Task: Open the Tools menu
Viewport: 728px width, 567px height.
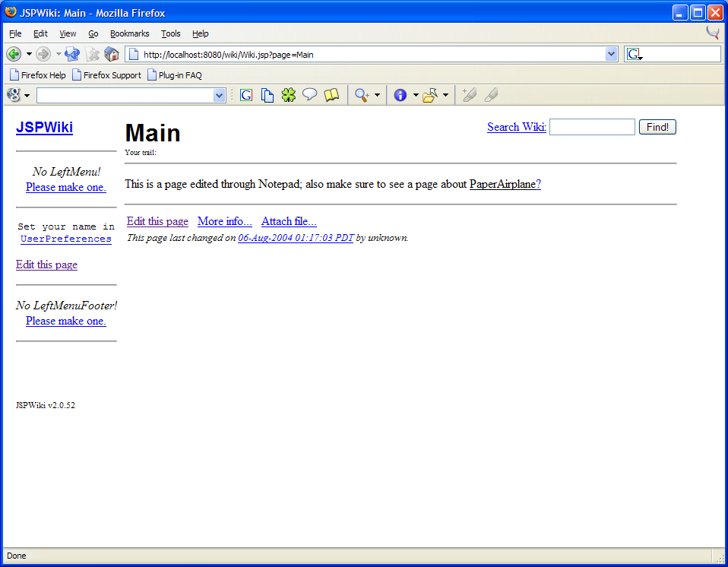Action: [x=170, y=33]
